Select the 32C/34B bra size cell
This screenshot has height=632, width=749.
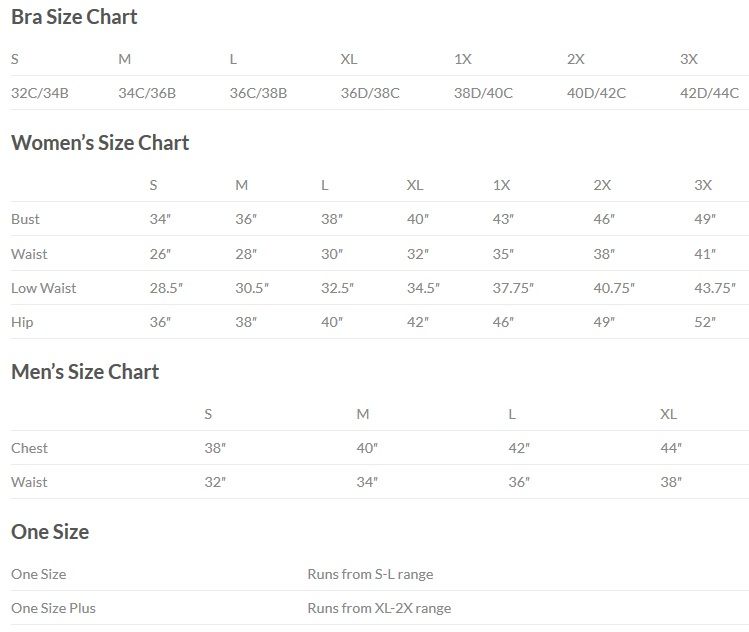click(40, 94)
